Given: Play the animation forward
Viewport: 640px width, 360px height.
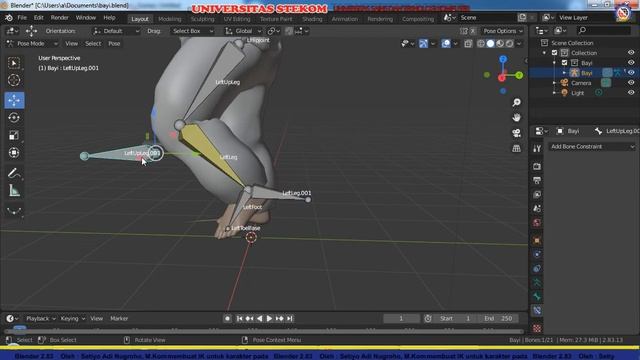Looking at the screenshot, I should tap(269, 318).
